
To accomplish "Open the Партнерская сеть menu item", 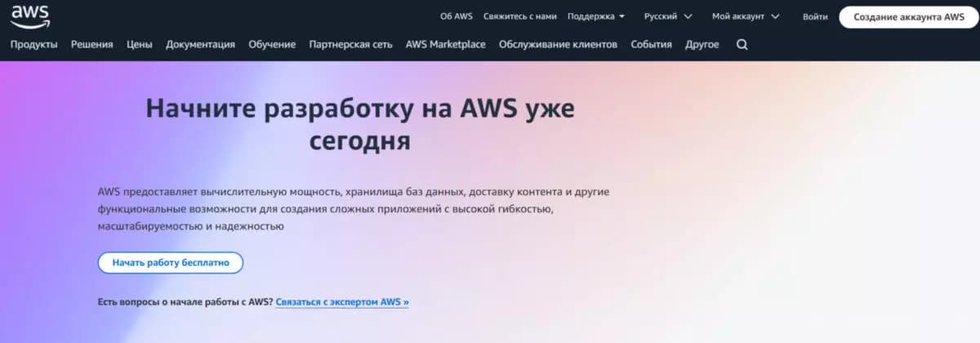I will [350, 45].
